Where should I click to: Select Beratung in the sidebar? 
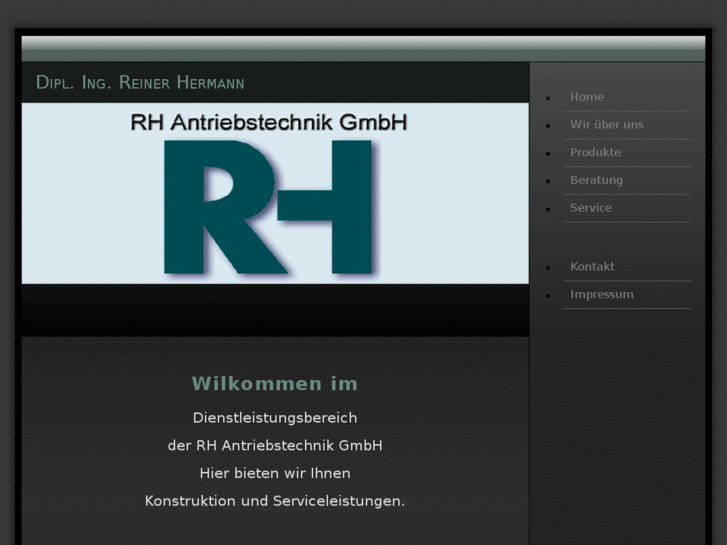[x=596, y=180]
